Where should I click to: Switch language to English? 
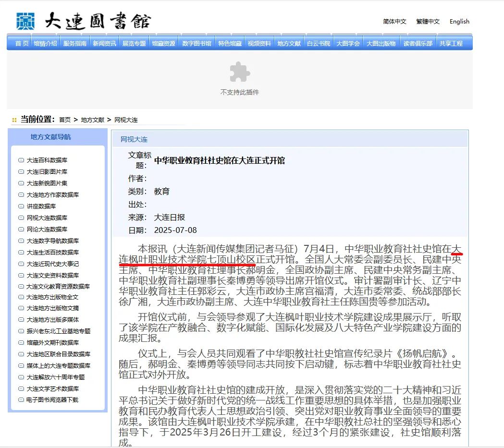459,22
